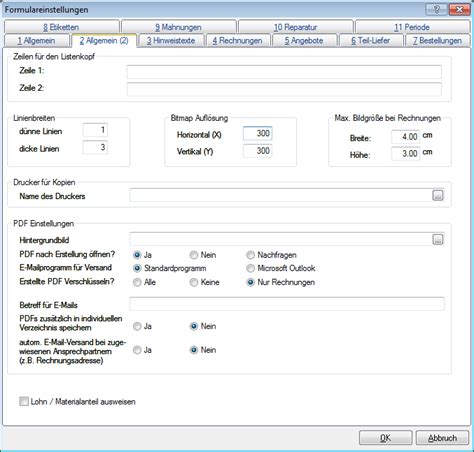Select the Breite image size field
Screen dimensions: 474x452
[x=406, y=137]
